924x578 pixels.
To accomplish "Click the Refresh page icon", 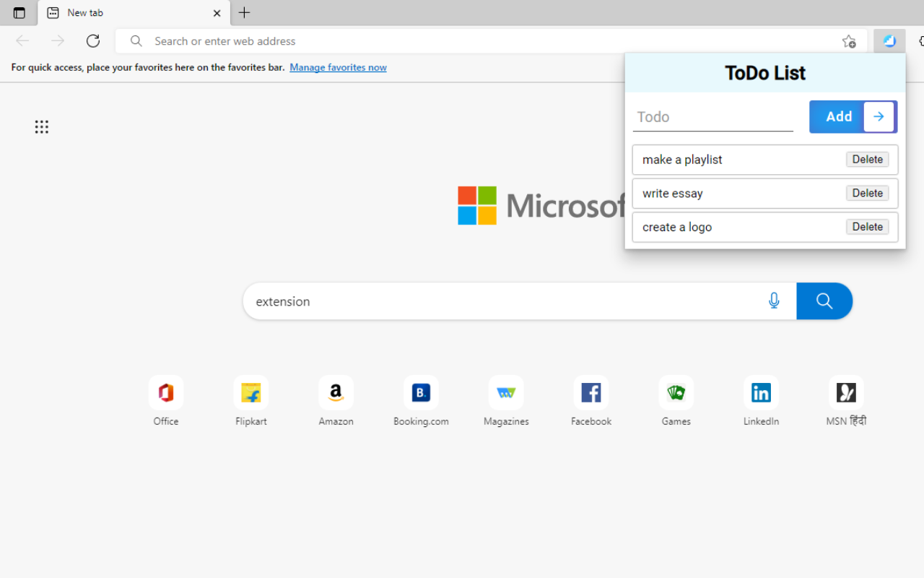I will pyautogui.click(x=93, y=41).
